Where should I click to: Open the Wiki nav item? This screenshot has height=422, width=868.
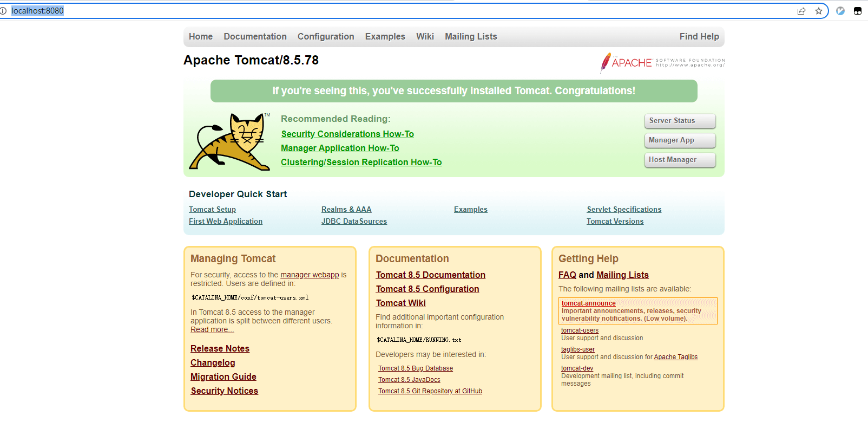[425, 36]
